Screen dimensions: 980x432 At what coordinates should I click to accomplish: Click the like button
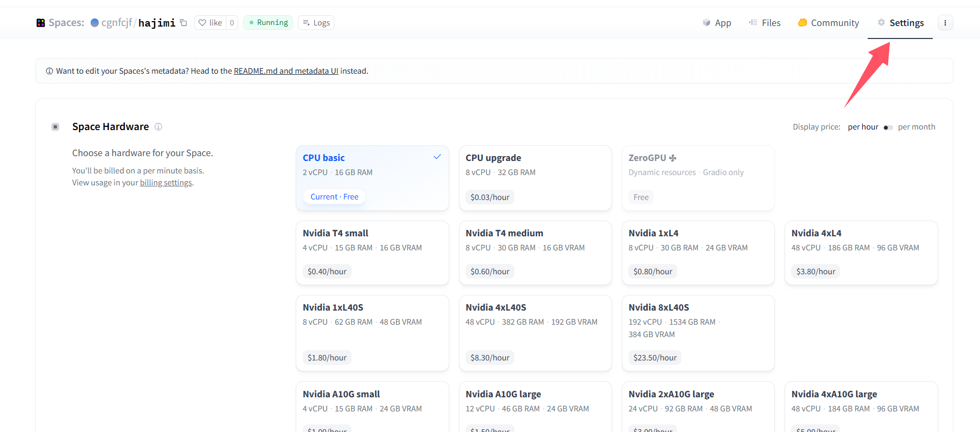(210, 23)
